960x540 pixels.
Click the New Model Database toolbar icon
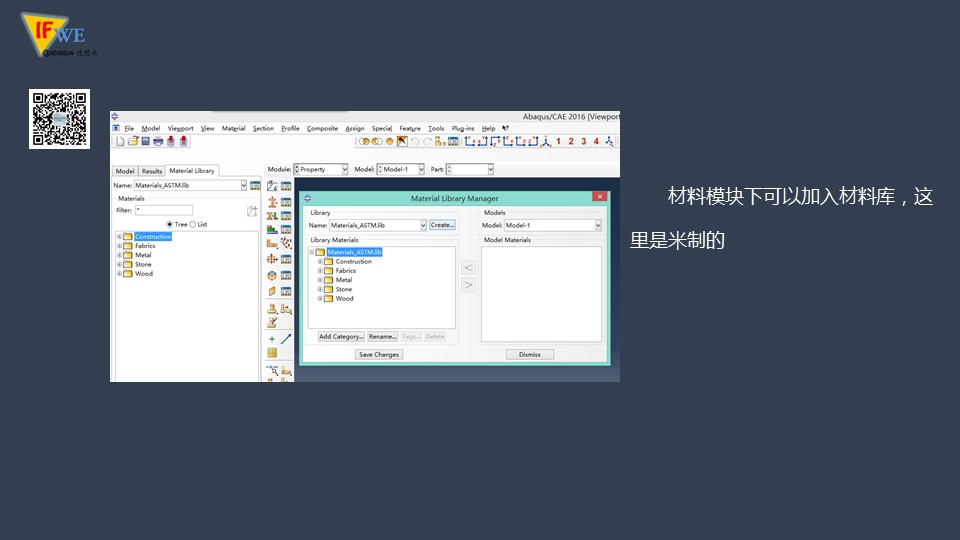tap(121, 141)
